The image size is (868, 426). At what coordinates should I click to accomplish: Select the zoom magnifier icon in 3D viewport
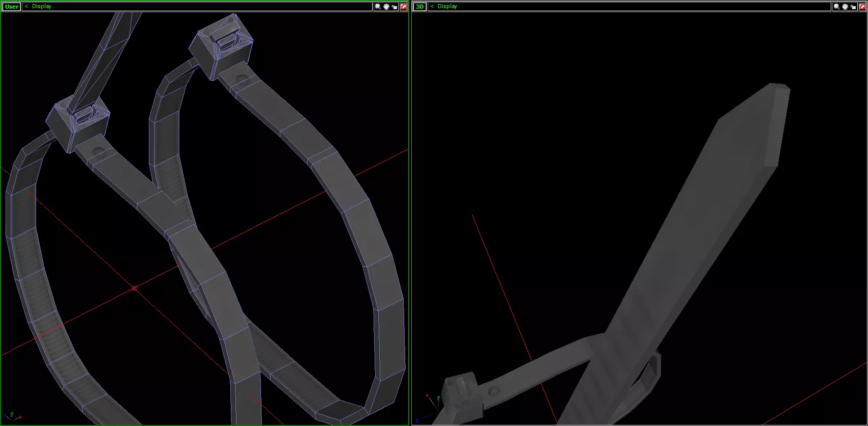(837, 7)
